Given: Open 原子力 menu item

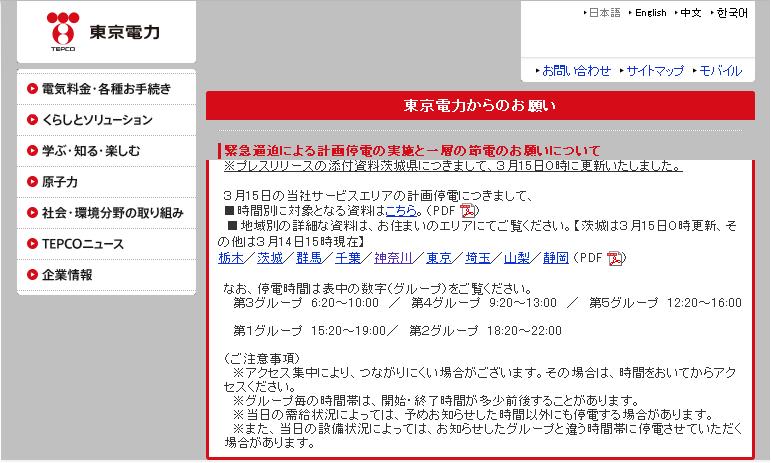Looking at the screenshot, I should pyautogui.click(x=106, y=182).
